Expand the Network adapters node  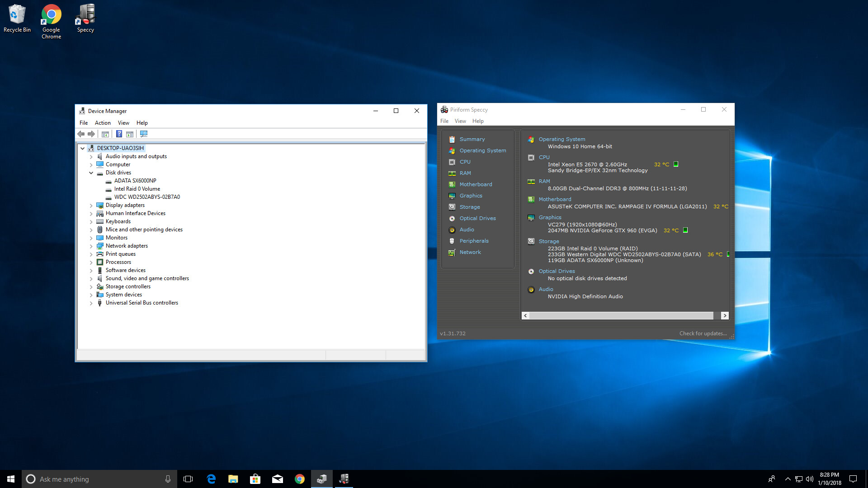point(91,246)
